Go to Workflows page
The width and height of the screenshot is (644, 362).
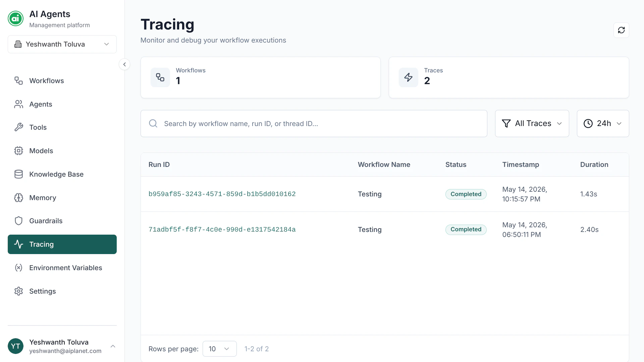click(62, 81)
